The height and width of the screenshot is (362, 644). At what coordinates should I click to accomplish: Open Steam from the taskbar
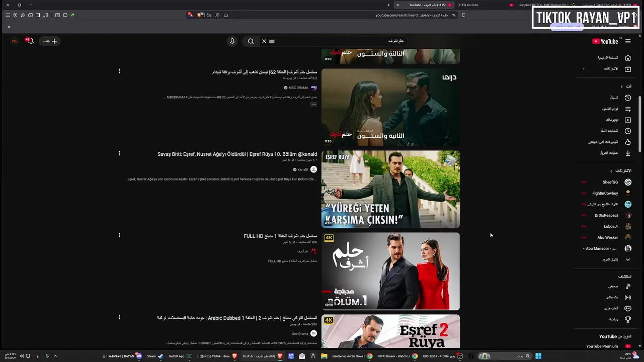click(x=154, y=356)
